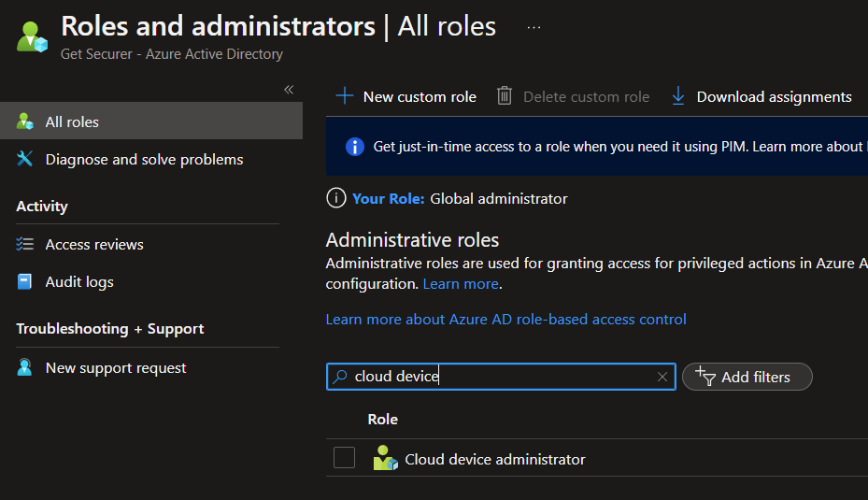Open New support request

(116, 367)
